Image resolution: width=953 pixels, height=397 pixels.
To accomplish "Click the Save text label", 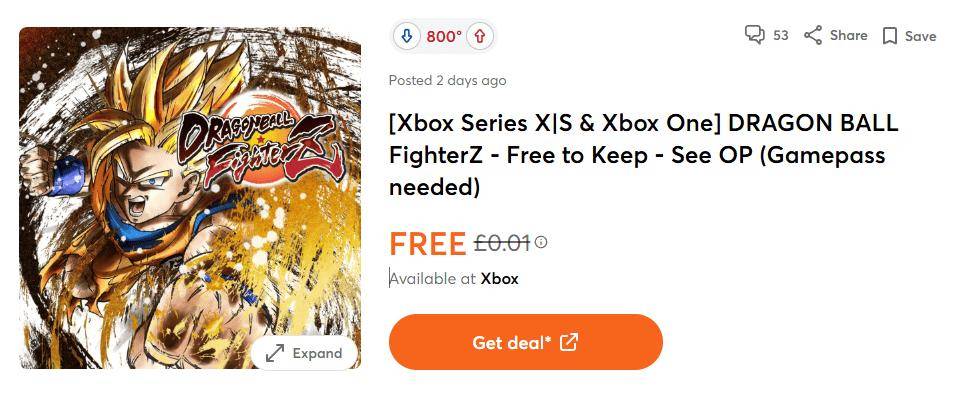I will pos(920,36).
